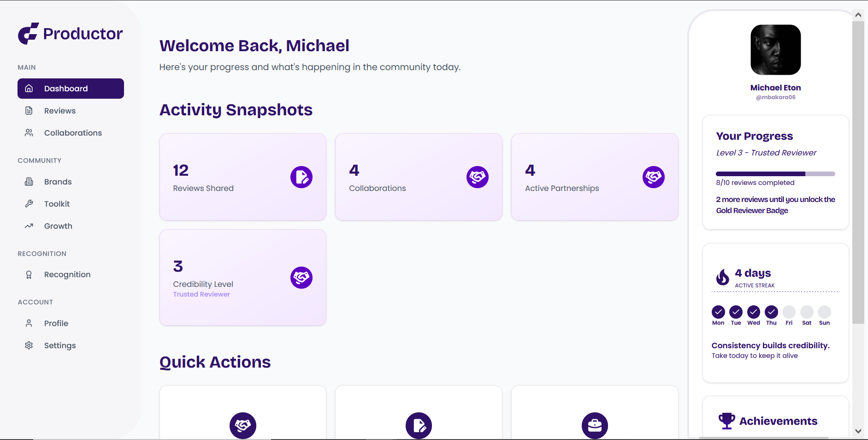Open the Growth section
Screen dimensions: 868x440
click(58, 226)
